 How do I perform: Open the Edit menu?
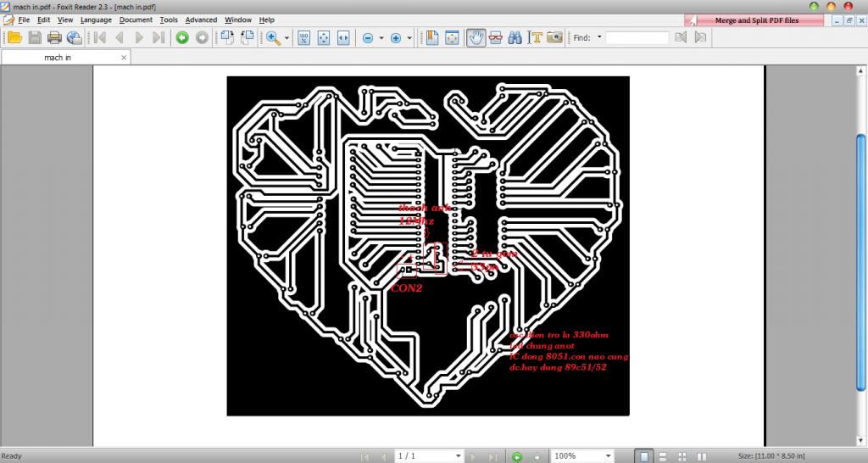click(44, 20)
